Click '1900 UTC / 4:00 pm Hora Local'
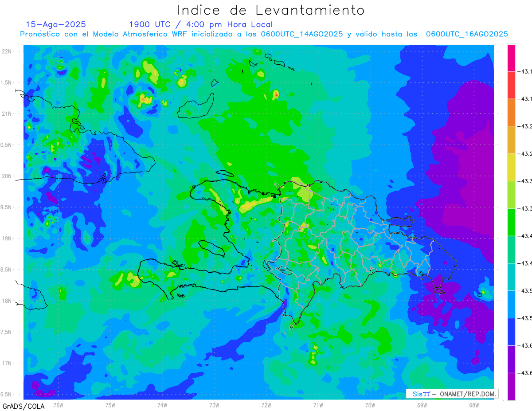 tap(201, 24)
